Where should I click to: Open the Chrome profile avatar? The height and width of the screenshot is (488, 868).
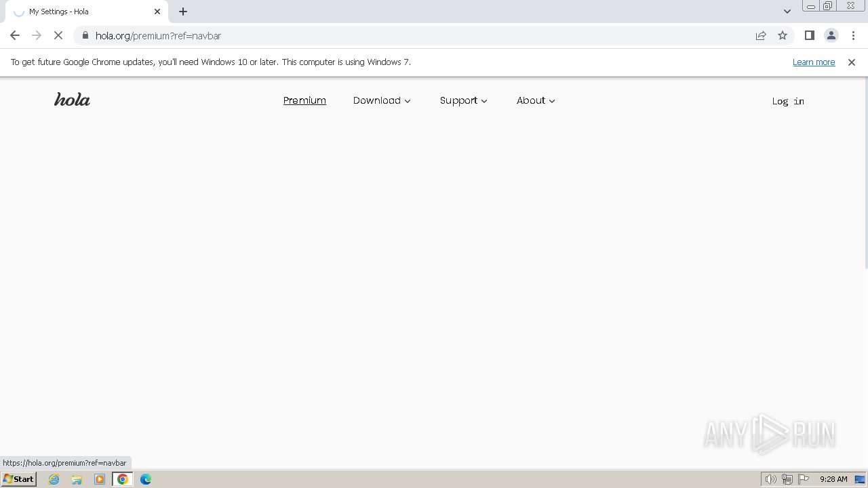pos(831,35)
